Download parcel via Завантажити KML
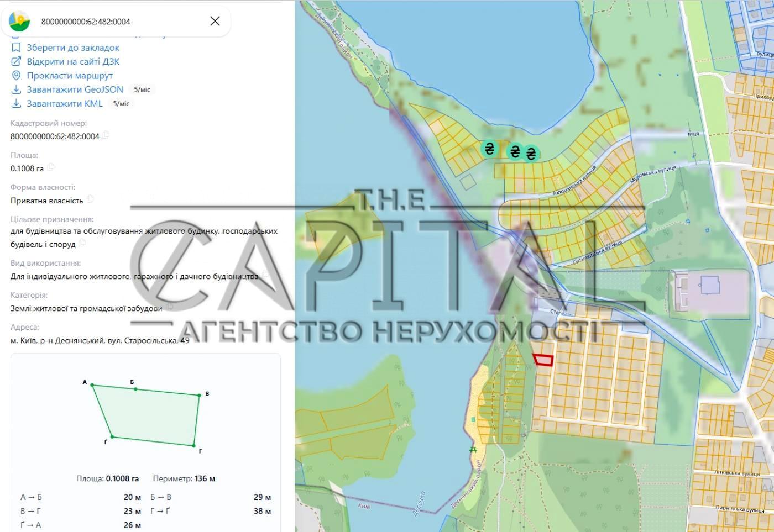This screenshot has height=532, width=774. 65,103
